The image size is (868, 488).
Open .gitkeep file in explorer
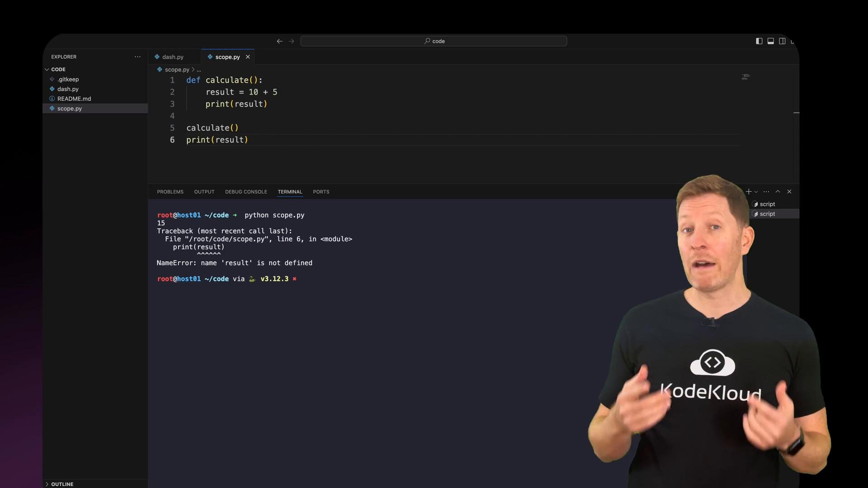pos(68,80)
